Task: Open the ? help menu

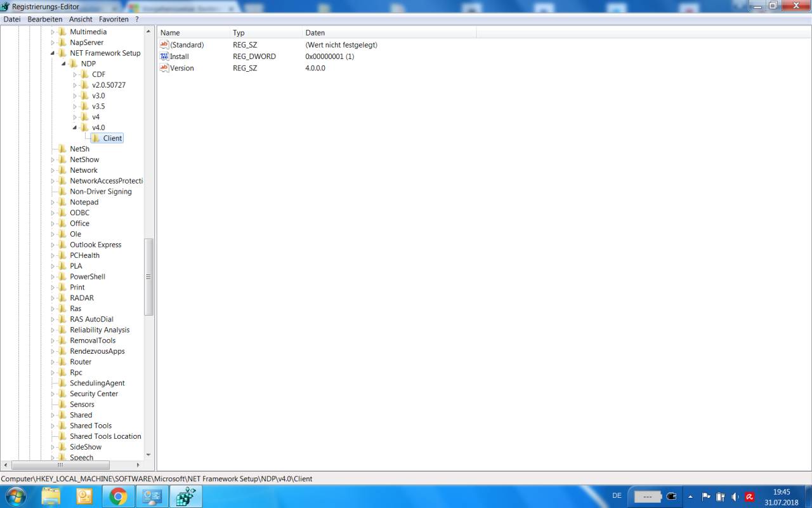Action: pos(137,20)
